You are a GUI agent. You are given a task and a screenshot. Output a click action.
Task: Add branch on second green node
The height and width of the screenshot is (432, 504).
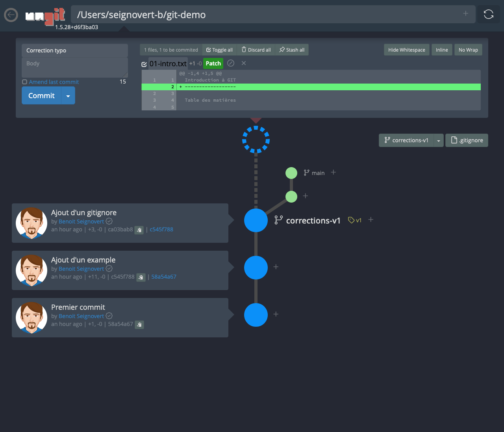[305, 196]
